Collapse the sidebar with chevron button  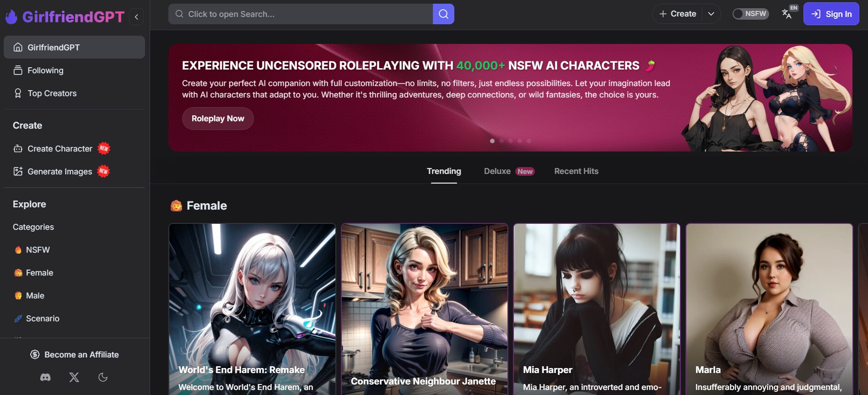[x=136, y=17]
